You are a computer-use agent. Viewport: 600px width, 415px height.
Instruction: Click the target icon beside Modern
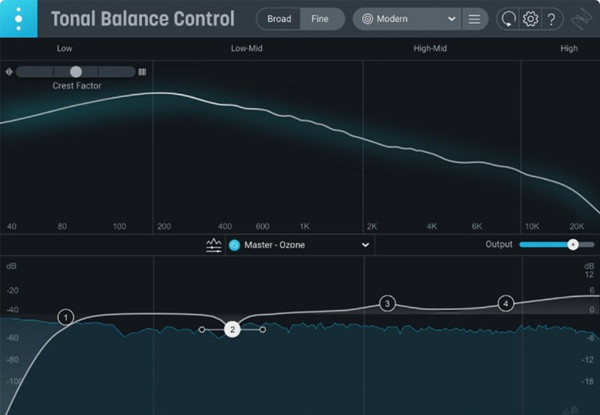click(367, 19)
